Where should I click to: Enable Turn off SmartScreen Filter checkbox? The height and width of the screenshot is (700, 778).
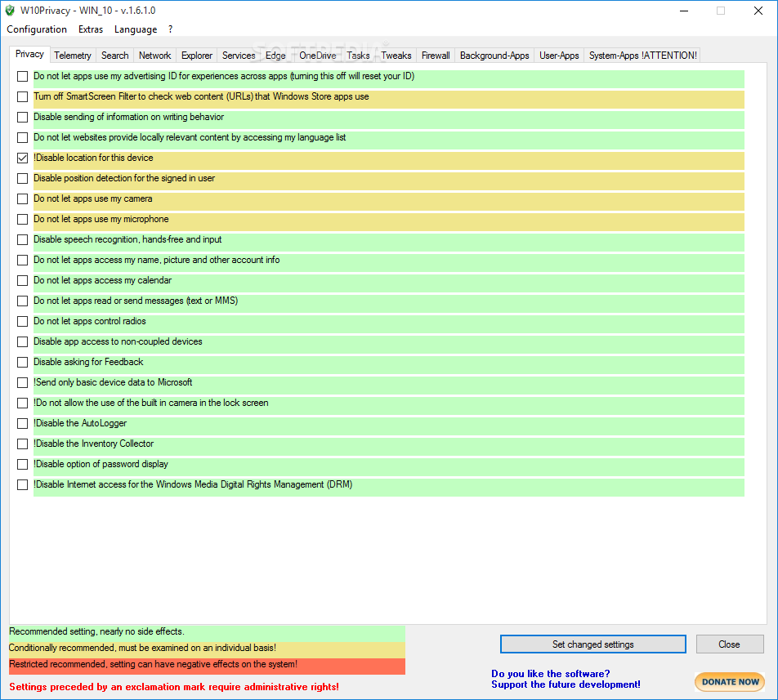(22, 96)
